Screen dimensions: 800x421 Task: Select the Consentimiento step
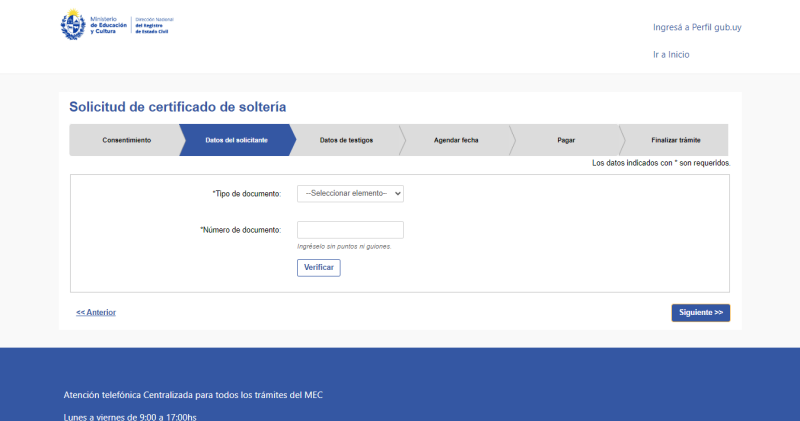(x=126, y=140)
